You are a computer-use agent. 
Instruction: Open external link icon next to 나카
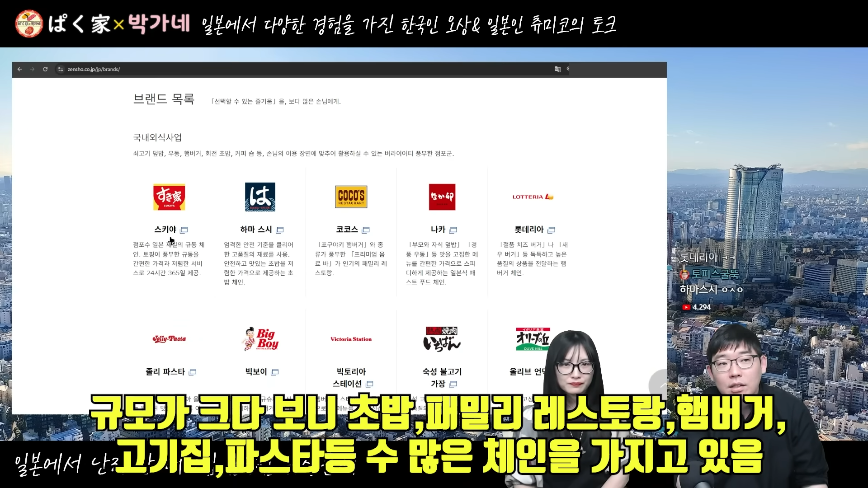point(453,230)
